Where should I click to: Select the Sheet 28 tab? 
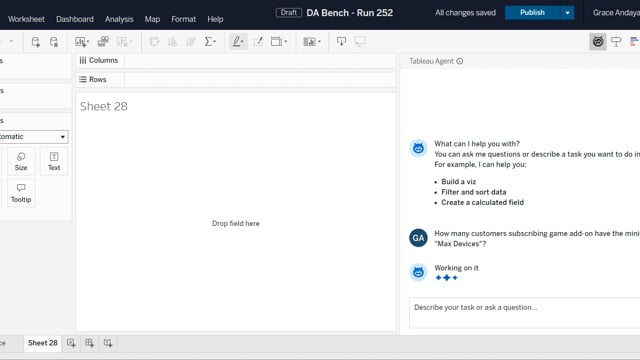coord(42,343)
